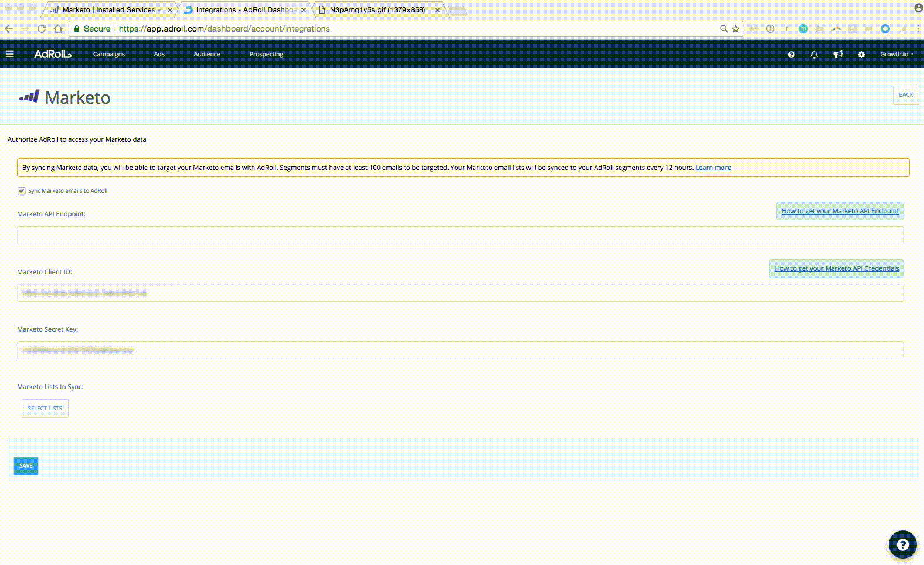Viewport: 924px width, 565px height.
Task: Expand the Growth.io account dropdown
Action: (896, 54)
